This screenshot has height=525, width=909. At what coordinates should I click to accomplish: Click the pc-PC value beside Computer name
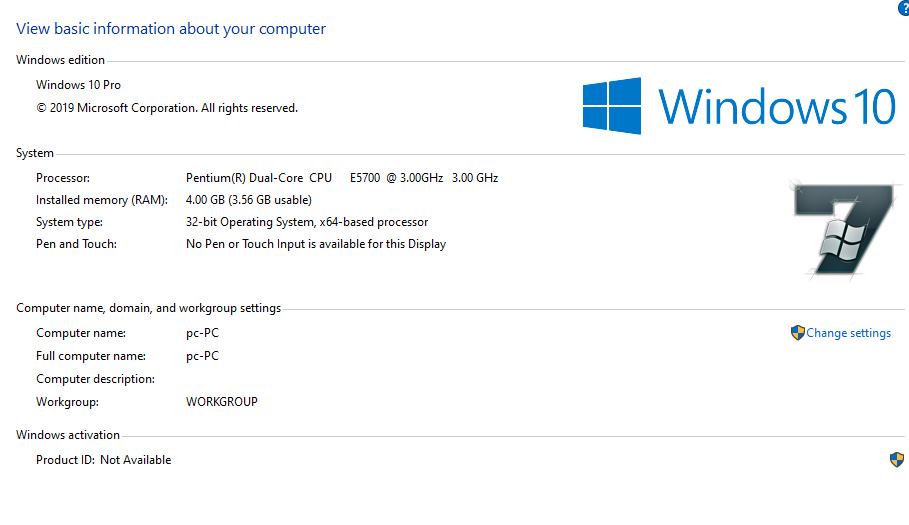[202, 333]
